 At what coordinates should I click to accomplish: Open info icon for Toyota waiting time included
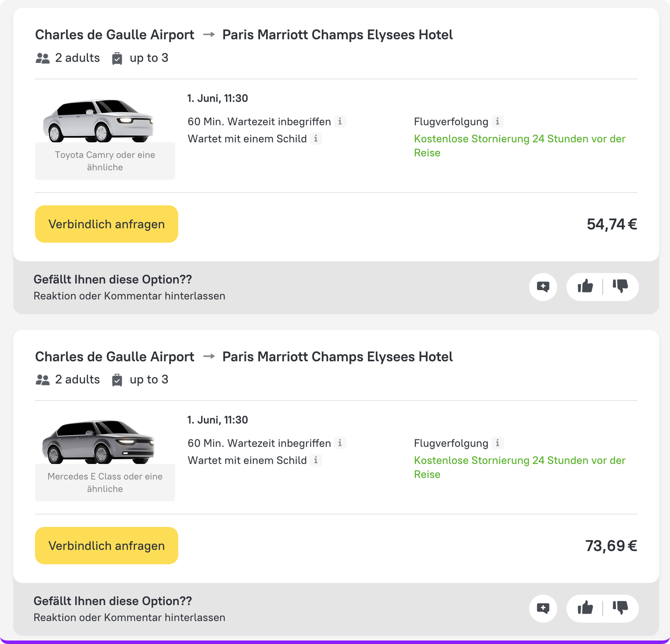click(x=340, y=121)
